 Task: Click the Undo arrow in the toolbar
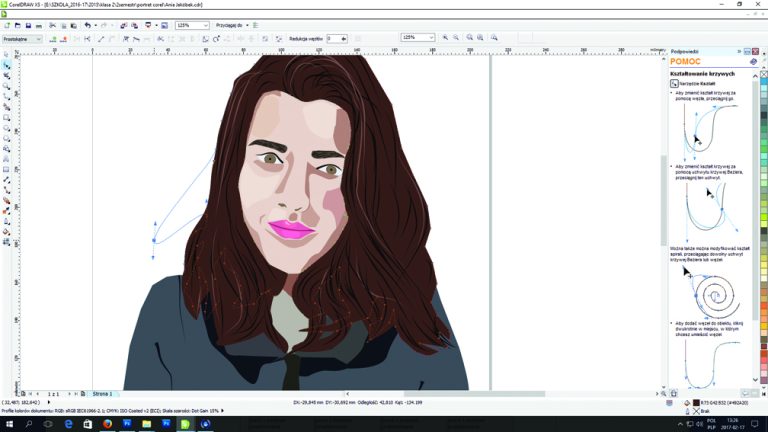click(x=87, y=24)
